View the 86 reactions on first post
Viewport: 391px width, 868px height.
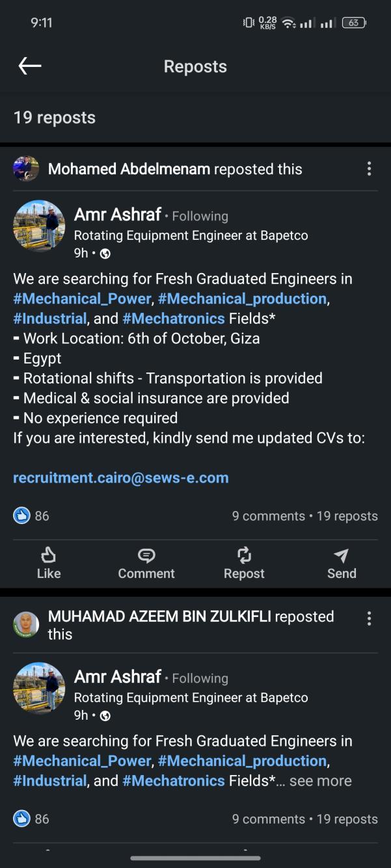32,516
